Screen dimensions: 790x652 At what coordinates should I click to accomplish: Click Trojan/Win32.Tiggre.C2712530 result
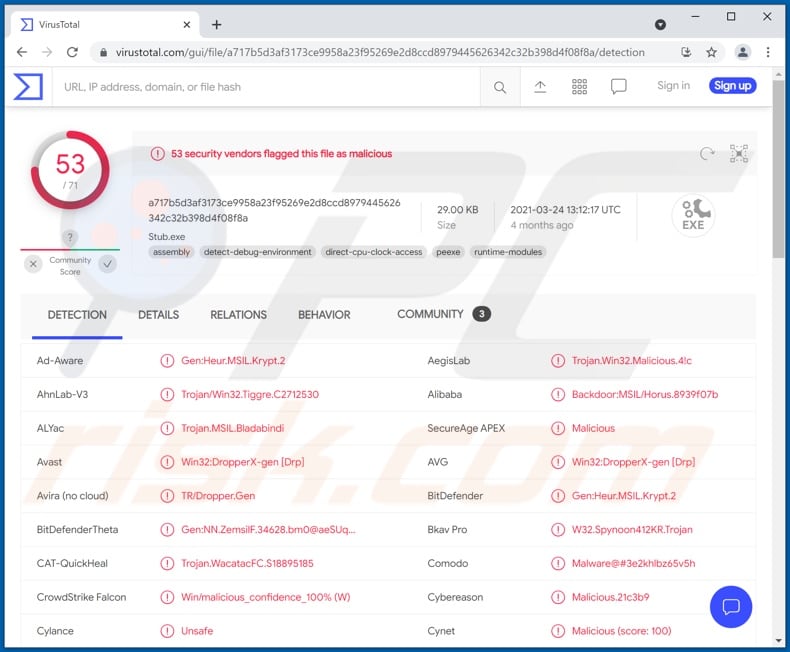(x=250, y=395)
